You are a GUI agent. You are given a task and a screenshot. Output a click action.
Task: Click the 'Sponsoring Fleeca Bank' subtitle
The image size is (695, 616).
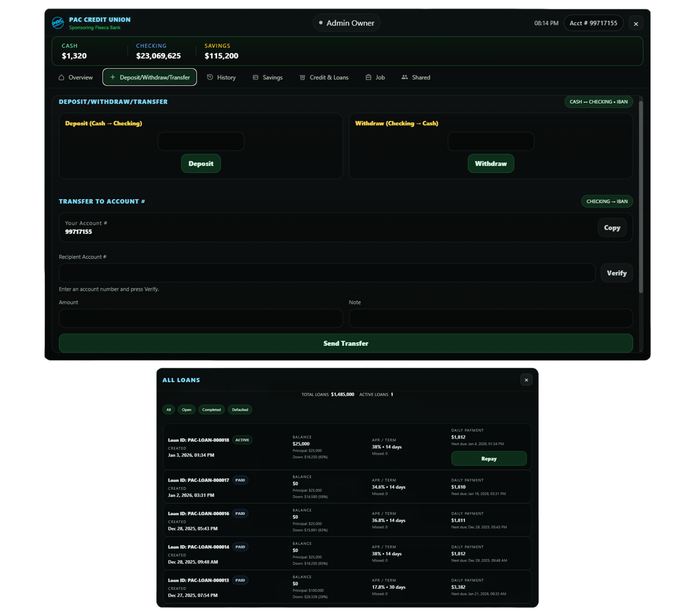click(x=95, y=28)
